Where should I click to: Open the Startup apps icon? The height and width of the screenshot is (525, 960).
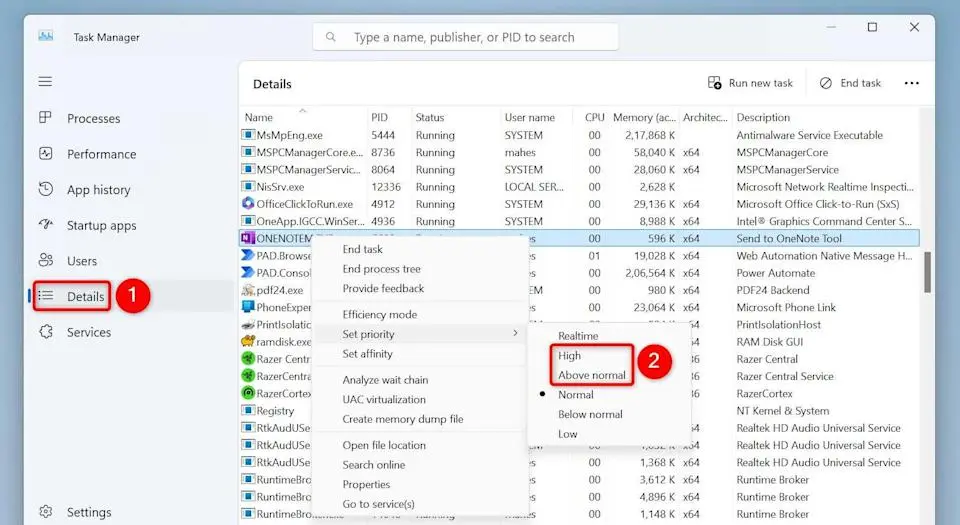[45, 225]
